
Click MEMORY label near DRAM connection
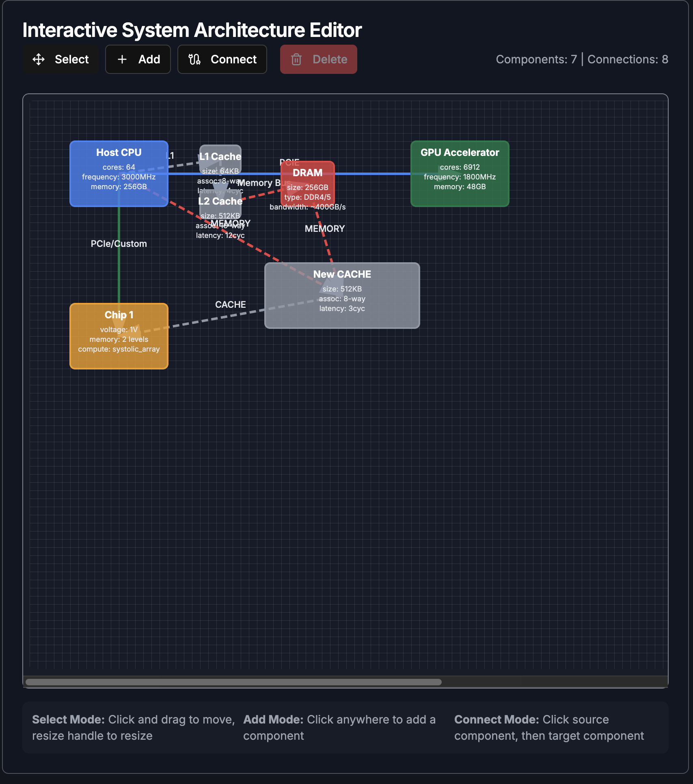tap(325, 229)
